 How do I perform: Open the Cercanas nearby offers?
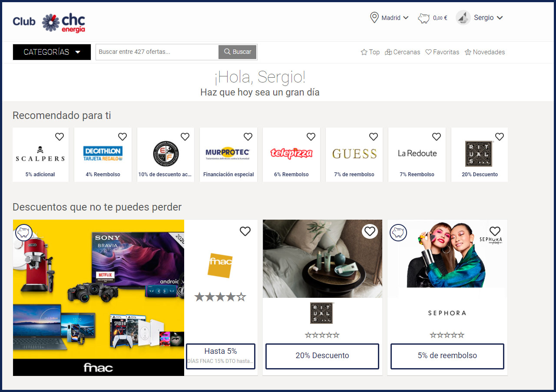point(402,52)
